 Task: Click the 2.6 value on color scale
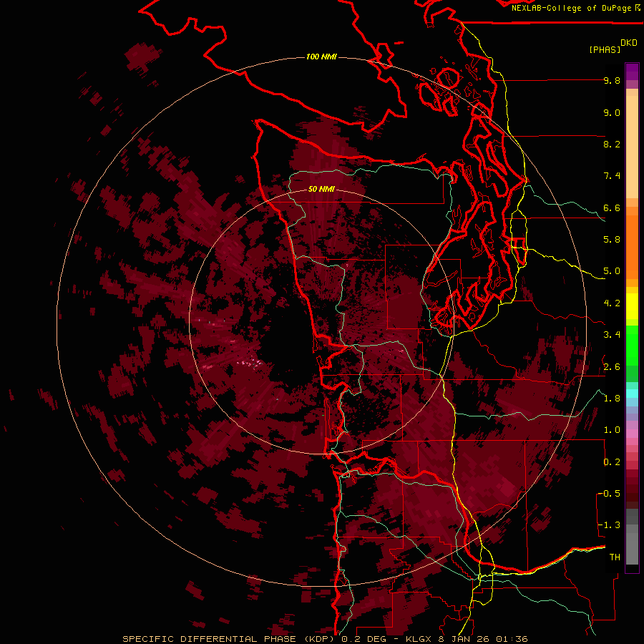pyautogui.click(x=612, y=367)
